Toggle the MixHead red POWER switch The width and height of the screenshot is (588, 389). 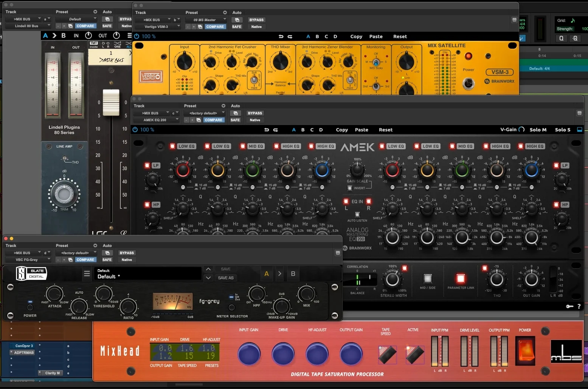click(x=525, y=349)
